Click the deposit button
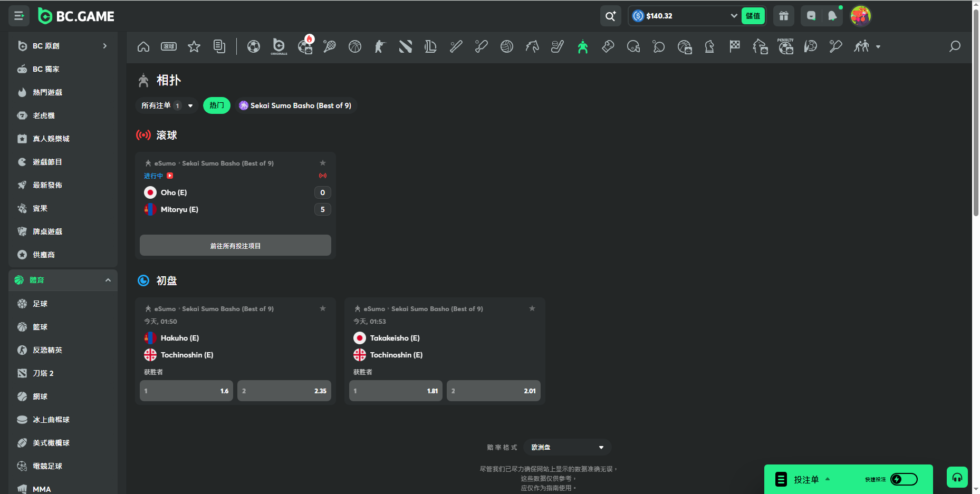 (753, 16)
